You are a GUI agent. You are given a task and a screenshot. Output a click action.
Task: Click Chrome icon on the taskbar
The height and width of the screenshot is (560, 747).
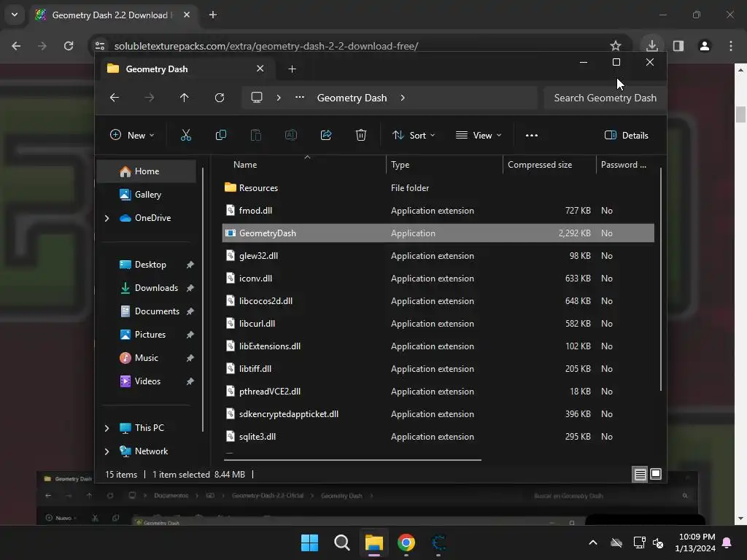point(406,542)
